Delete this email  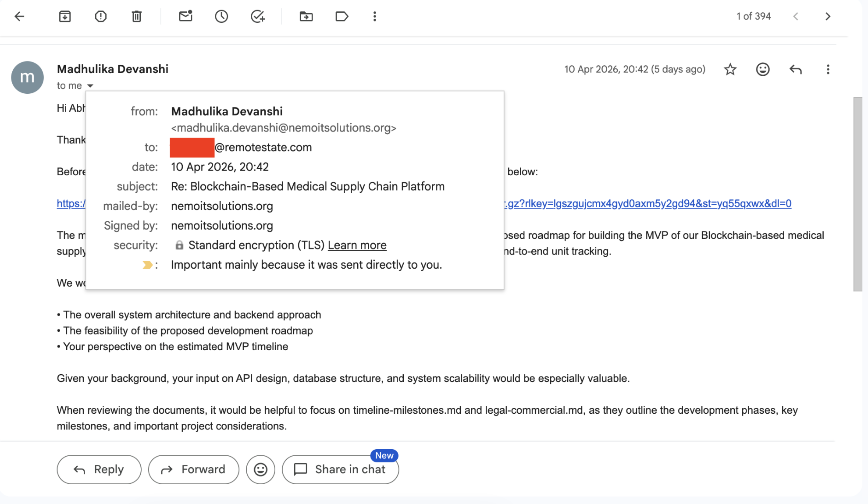tap(136, 16)
